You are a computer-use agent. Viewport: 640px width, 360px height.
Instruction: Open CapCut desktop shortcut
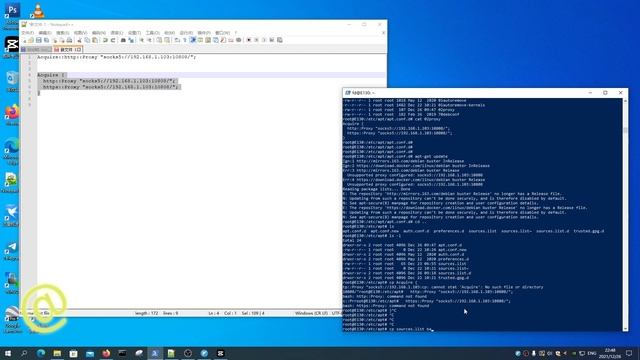point(12,45)
